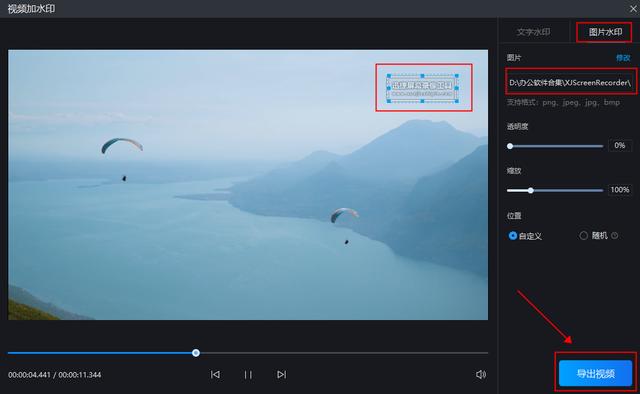Select the 自定义 position radio button

pos(513,236)
